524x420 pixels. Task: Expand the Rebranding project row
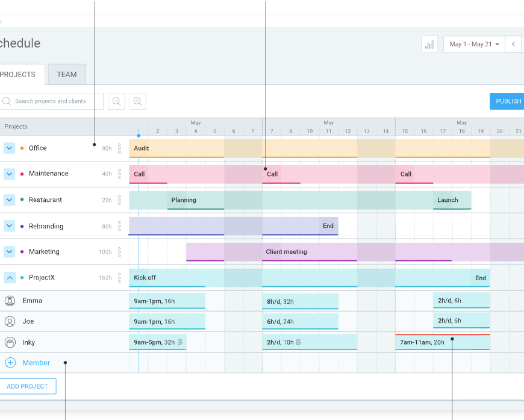[9, 226]
